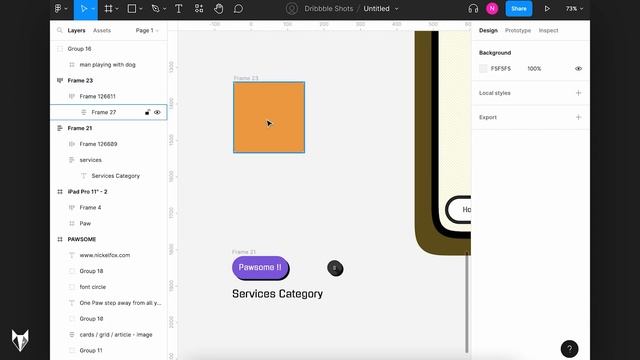Open the Resources tool
This screenshot has height=360, width=640.
click(199, 9)
